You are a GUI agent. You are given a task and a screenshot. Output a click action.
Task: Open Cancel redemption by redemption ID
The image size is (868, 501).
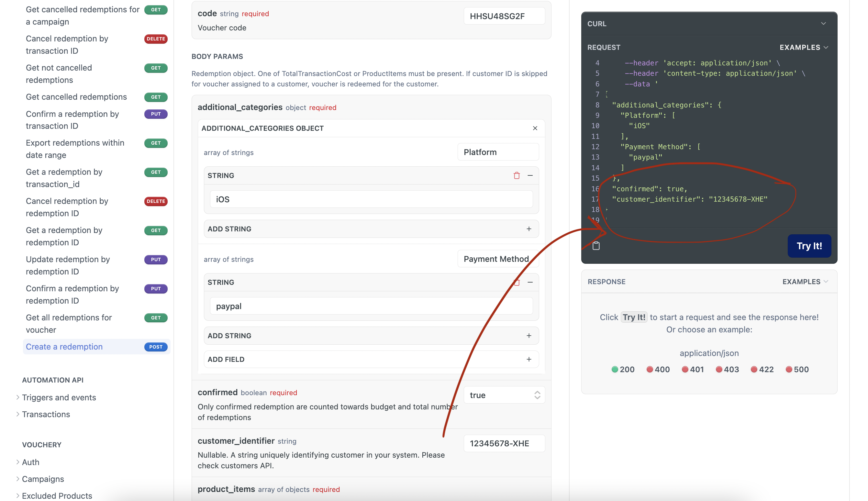tap(67, 207)
